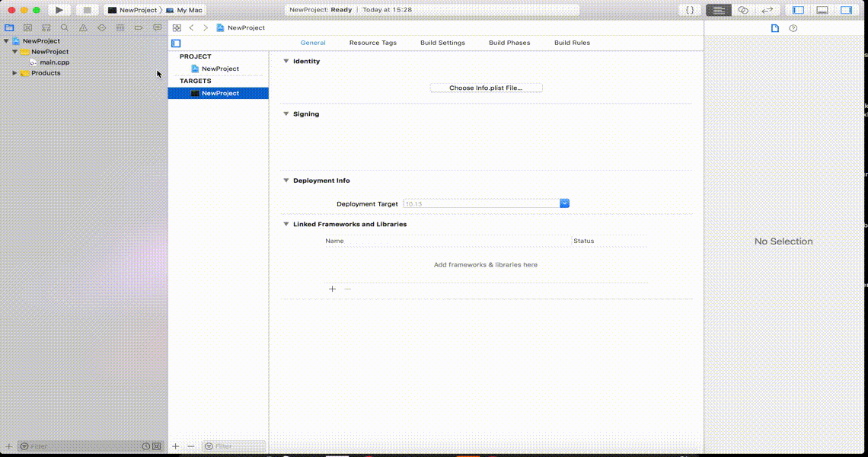This screenshot has width=868, height=457.
Task: Show the File inspector
Action: pyautogui.click(x=775, y=28)
